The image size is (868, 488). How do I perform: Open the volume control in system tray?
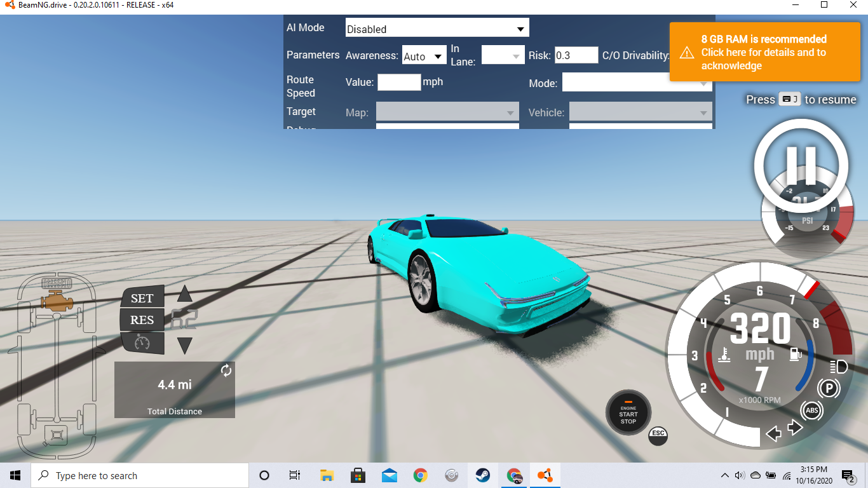tap(740, 475)
